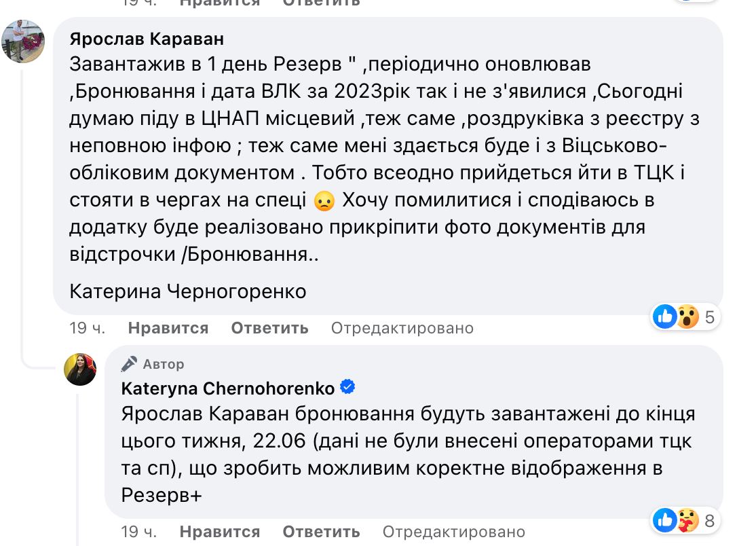
Task: Open Ярослав Караван's profile name link
Action: coord(145,39)
